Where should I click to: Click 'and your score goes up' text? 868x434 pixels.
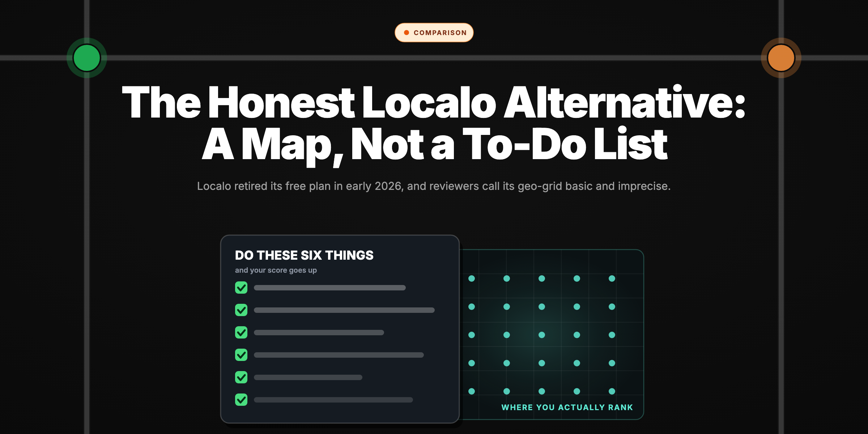(276, 270)
